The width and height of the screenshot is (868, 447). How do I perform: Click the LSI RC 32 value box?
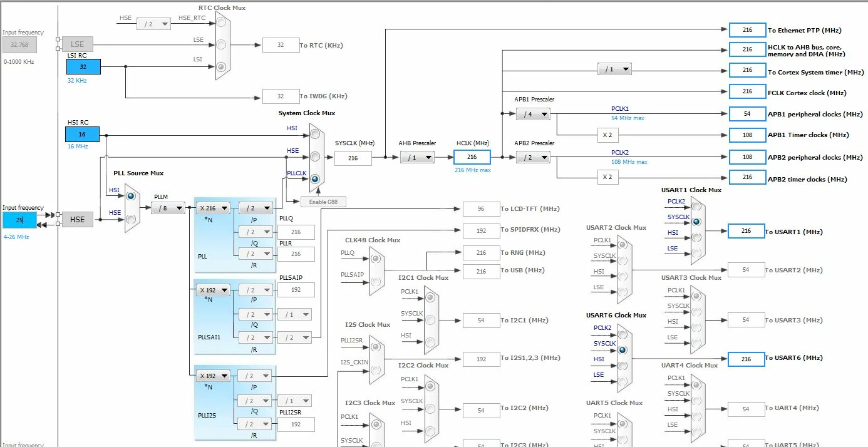point(83,67)
